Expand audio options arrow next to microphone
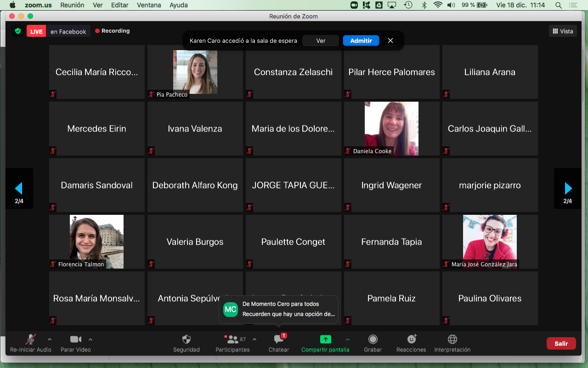The height and width of the screenshot is (368, 588). (x=50, y=339)
